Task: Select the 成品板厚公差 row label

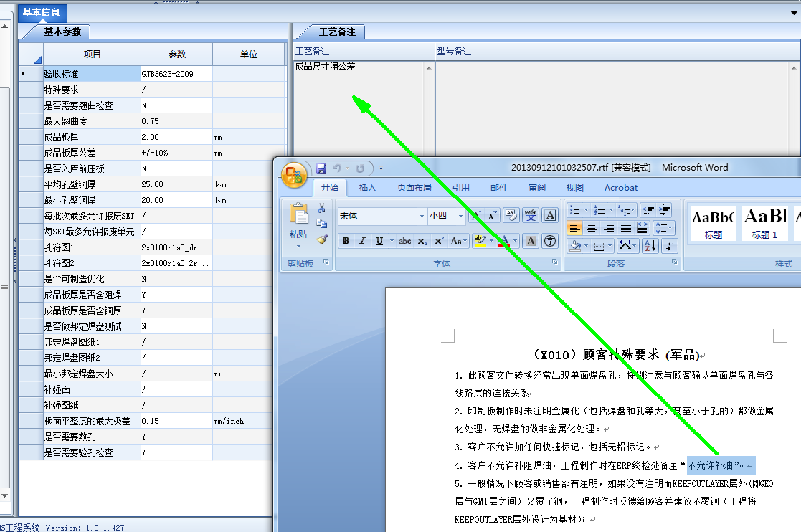Action: point(92,153)
